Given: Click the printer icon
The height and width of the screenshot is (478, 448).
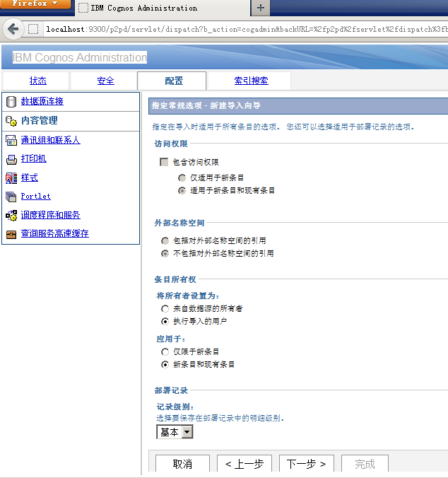Looking at the screenshot, I should pyautogui.click(x=11, y=159).
